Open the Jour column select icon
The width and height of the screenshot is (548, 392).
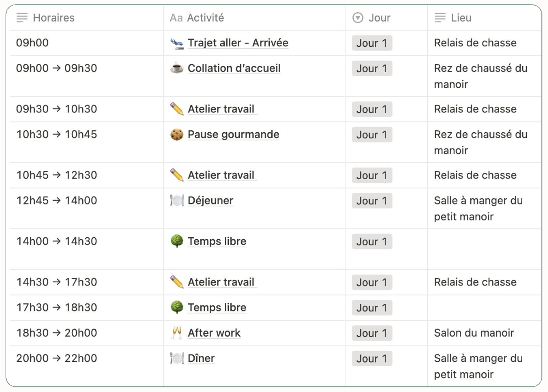[358, 18]
